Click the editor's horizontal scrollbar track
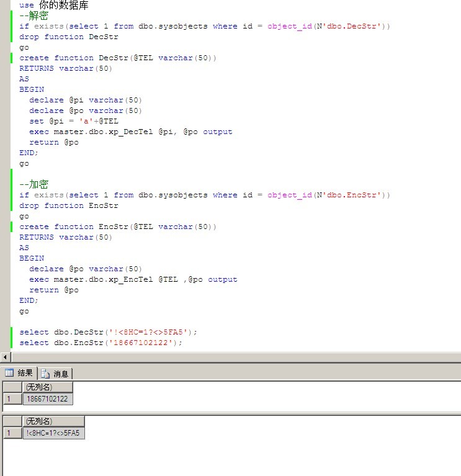The height and width of the screenshot is (476, 461). tap(236, 357)
